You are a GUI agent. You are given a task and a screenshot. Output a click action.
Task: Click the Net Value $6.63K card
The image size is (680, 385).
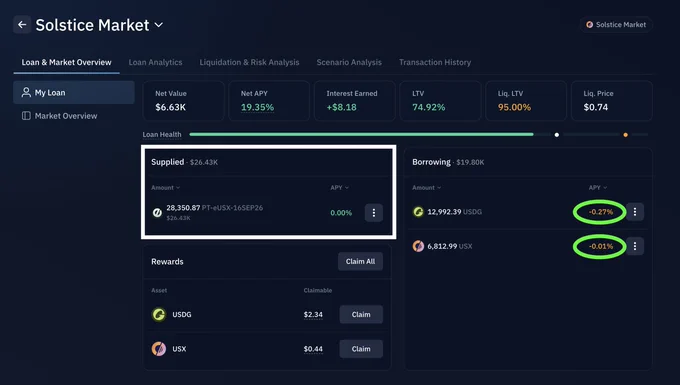pyautogui.click(x=183, y=101)
